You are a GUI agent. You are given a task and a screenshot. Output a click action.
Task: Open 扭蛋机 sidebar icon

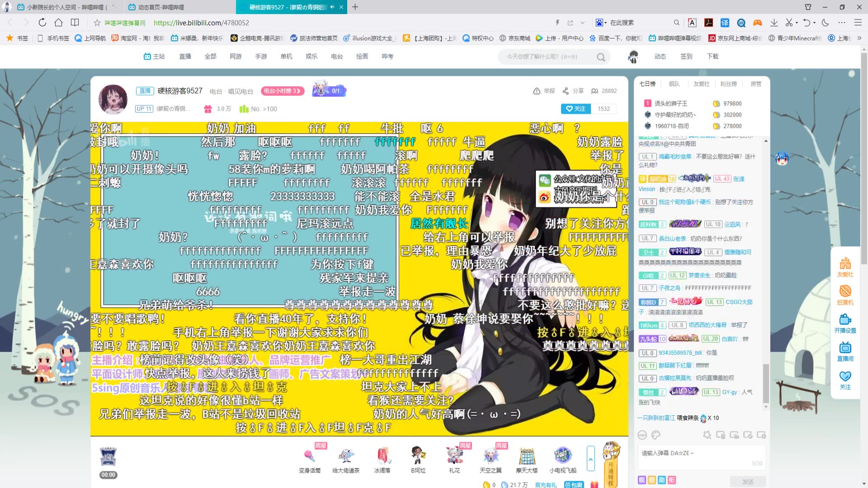[845, 295]
